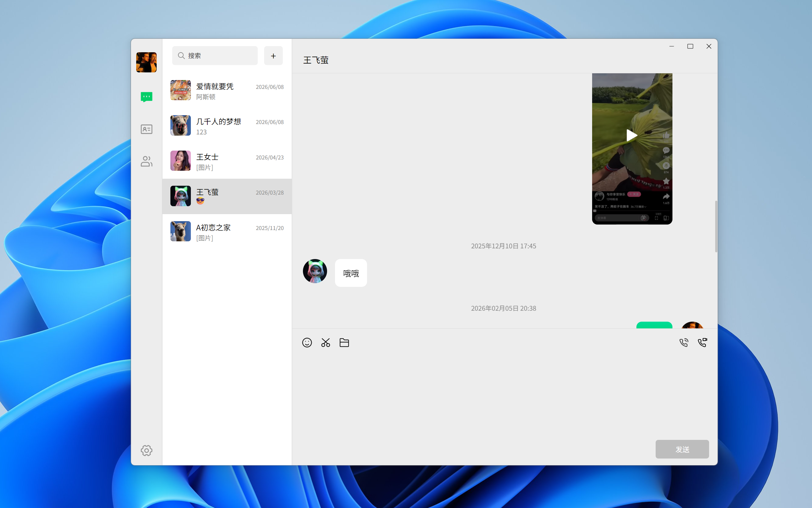
Task: Click the 王飞萤 chat title
Action: click(316, 60)
